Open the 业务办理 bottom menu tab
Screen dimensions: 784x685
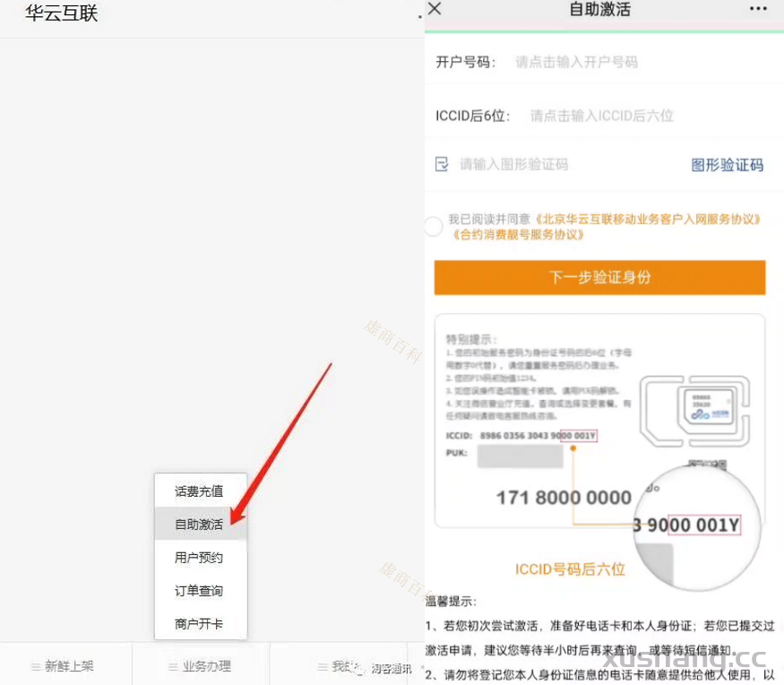[201, 666]
